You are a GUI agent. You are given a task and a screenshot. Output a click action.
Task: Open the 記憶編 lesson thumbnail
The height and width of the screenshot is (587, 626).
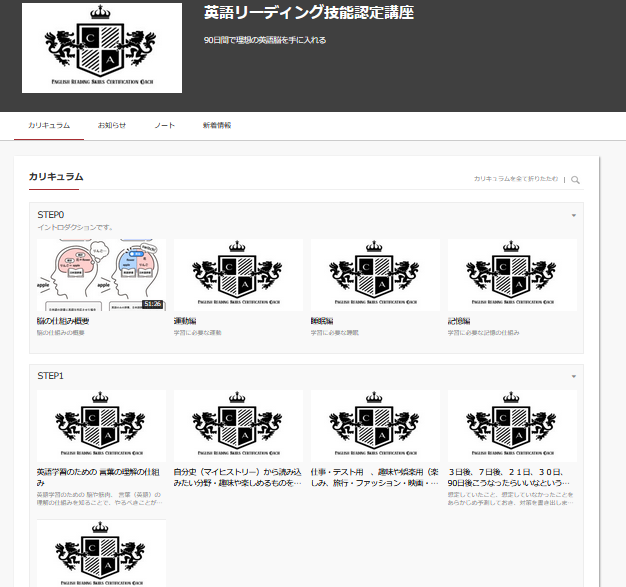tap(512, 274)
